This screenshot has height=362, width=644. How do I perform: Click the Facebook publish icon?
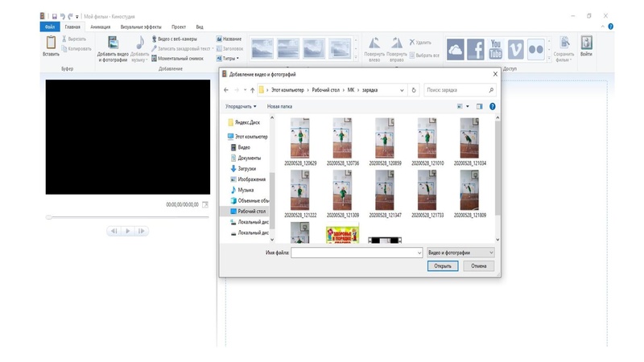click(x=475, y=49)
